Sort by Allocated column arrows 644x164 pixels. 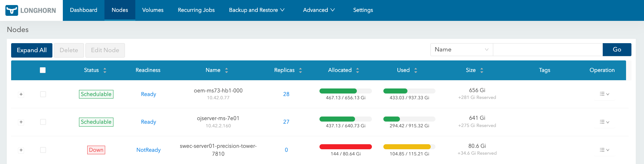(x=358, y=70)
